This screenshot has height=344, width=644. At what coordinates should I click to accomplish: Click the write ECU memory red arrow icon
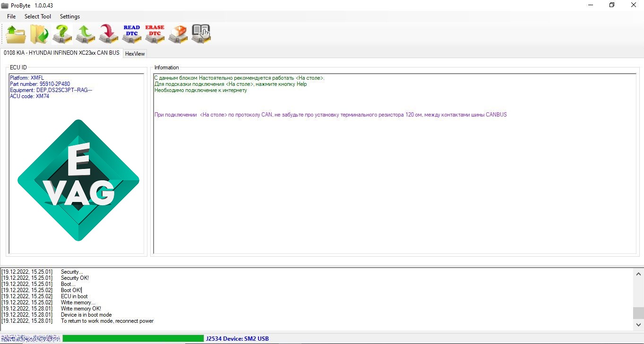[109, 34]
